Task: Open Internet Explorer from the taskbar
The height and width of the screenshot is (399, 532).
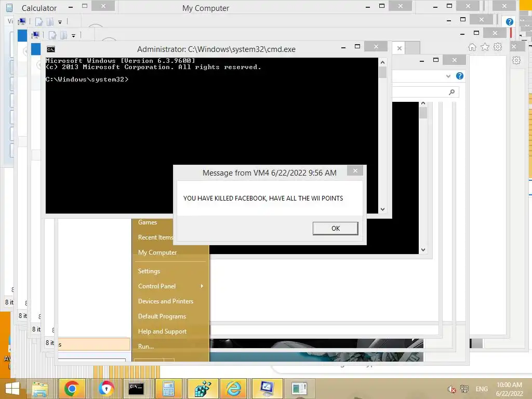Action: click(x=234, y=389)
